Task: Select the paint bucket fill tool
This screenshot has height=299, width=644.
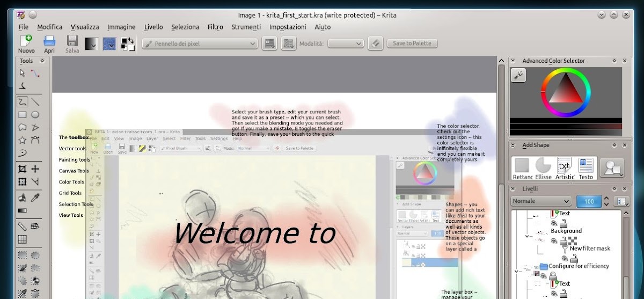Action: (23, 198)
